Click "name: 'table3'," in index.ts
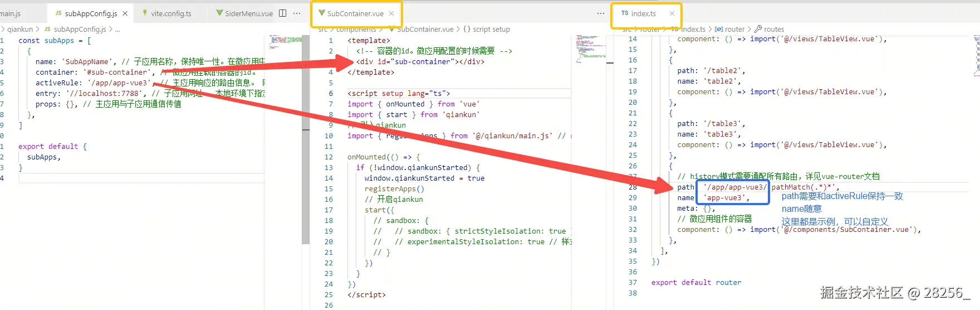Image resolution: width=980 pixels, height=310 pixels. click(709, 134)
